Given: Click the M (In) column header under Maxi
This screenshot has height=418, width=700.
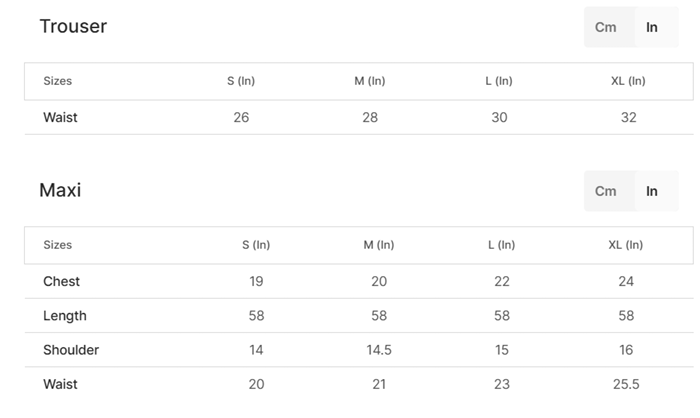Looking at the screenshot, I should point(379,245).
